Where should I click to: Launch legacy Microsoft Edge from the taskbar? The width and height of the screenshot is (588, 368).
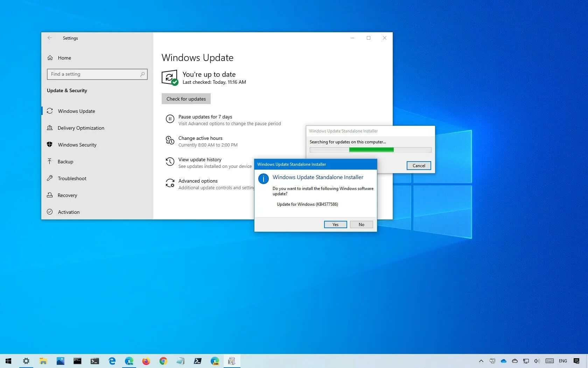(112, 361)
